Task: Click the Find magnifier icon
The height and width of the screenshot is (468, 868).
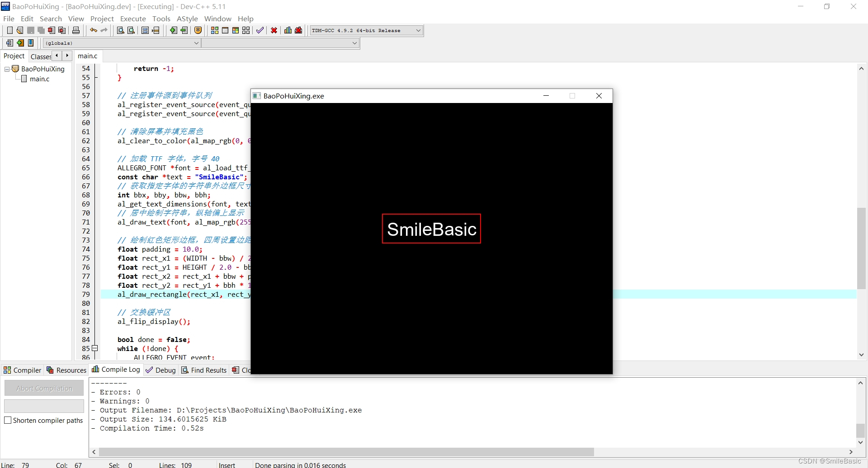Action: [x=121, y=30]
